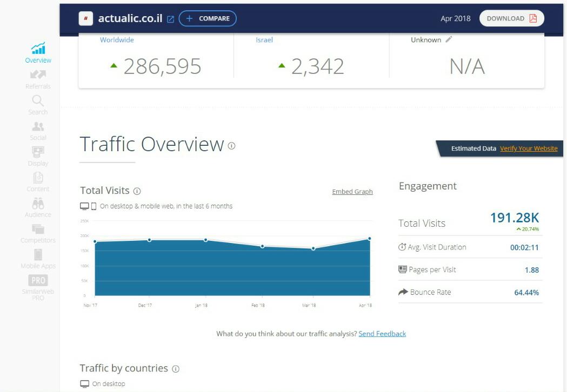
Task: Open the Worldwide rank link
Action: [117, 40]
